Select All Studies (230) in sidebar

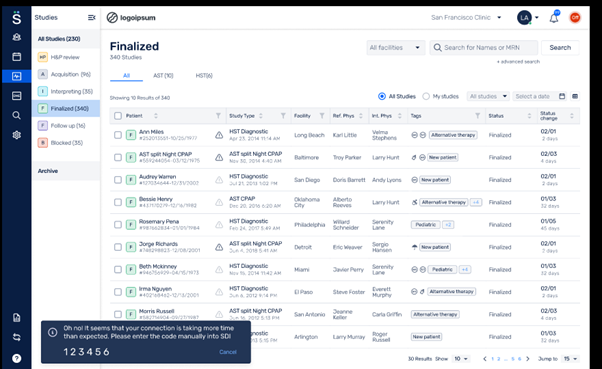point(66,39)
